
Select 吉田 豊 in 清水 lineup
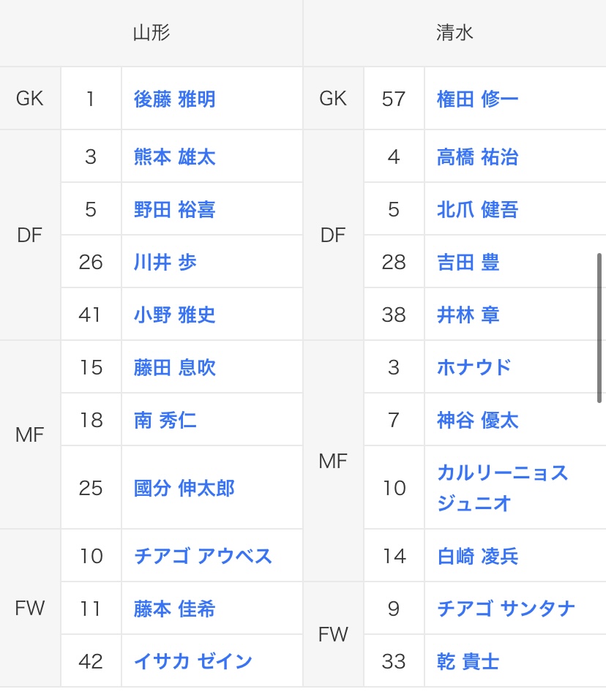pyautogui.click(x=468, y=263)
